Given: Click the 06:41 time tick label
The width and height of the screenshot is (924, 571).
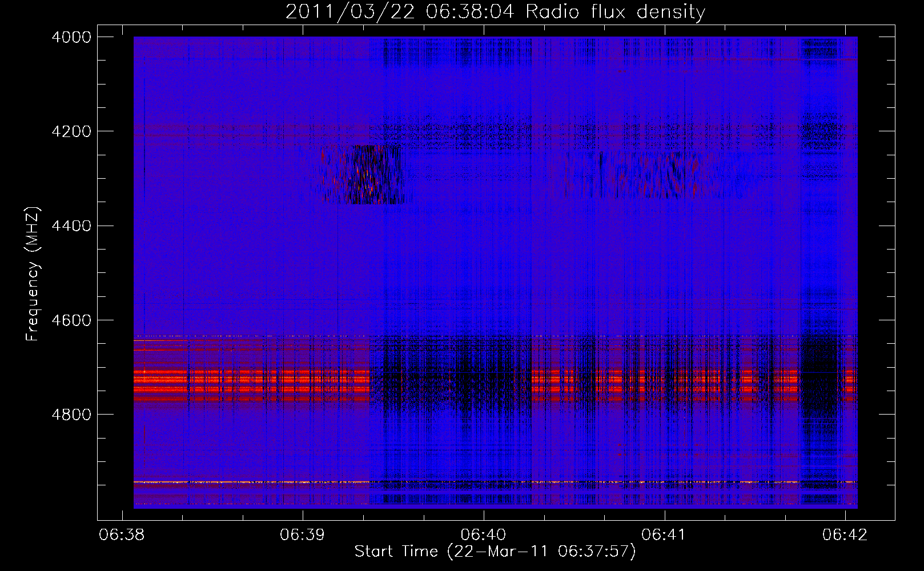Looking at the screenshot, I should coord(664,535).
